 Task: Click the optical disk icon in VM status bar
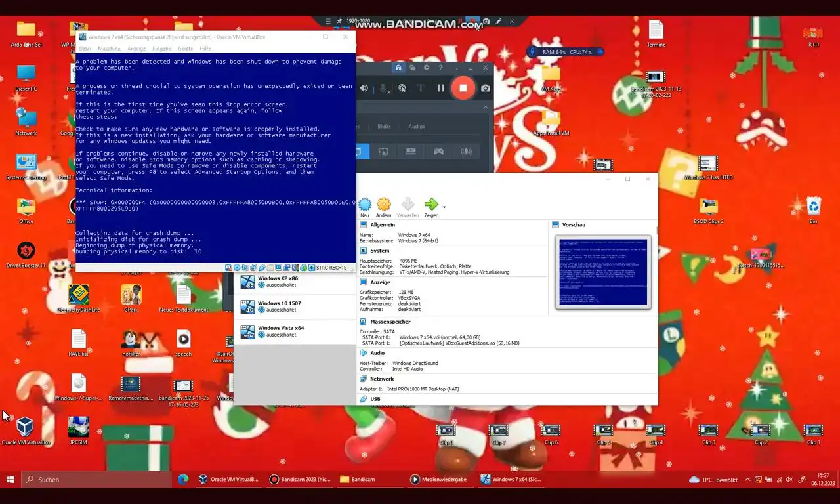click(237, 268)
